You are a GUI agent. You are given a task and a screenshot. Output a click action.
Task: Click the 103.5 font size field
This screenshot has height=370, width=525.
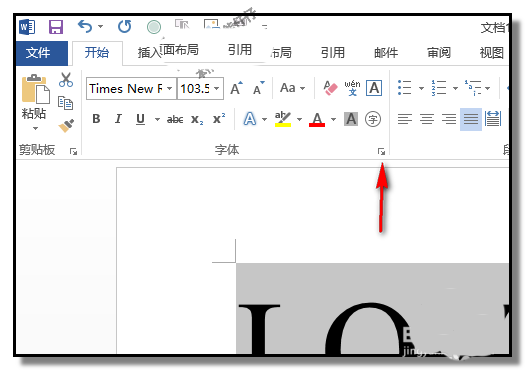(195, 89)
